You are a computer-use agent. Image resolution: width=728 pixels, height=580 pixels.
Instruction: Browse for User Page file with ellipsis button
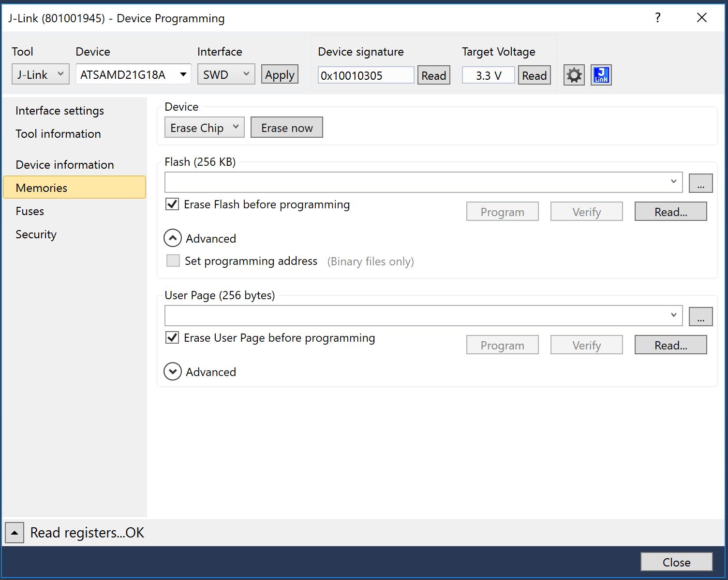pyautogui.click(x=700, y=317)
